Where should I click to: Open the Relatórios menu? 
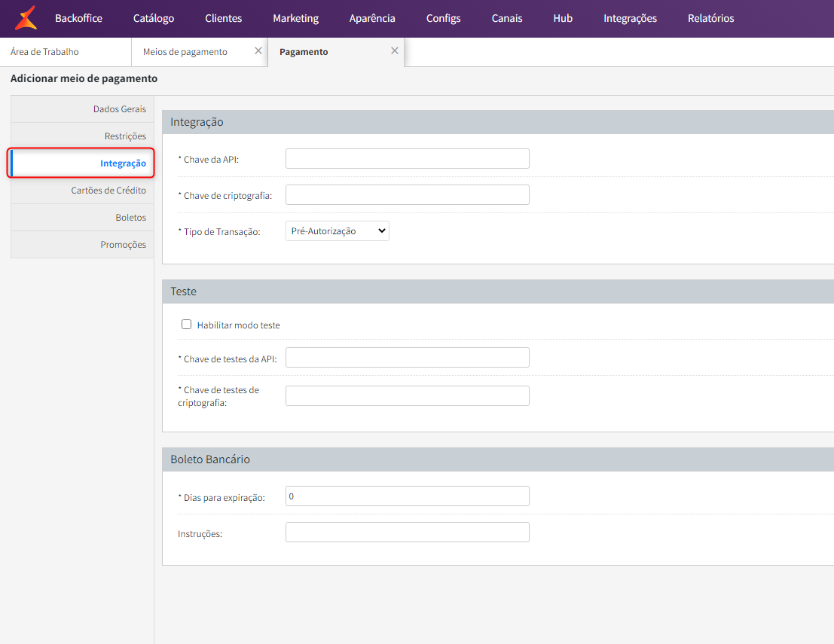pos(710,18)
